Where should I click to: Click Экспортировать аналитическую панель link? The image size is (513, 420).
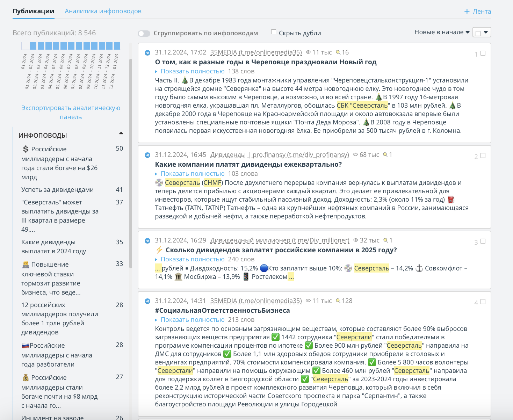point(71,113)
